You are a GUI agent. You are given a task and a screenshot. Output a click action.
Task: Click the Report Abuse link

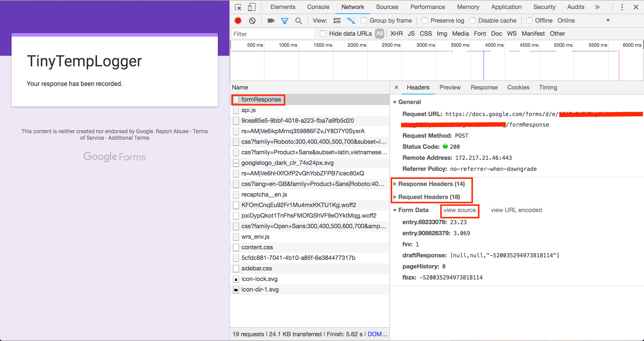[x=172, y=131]
